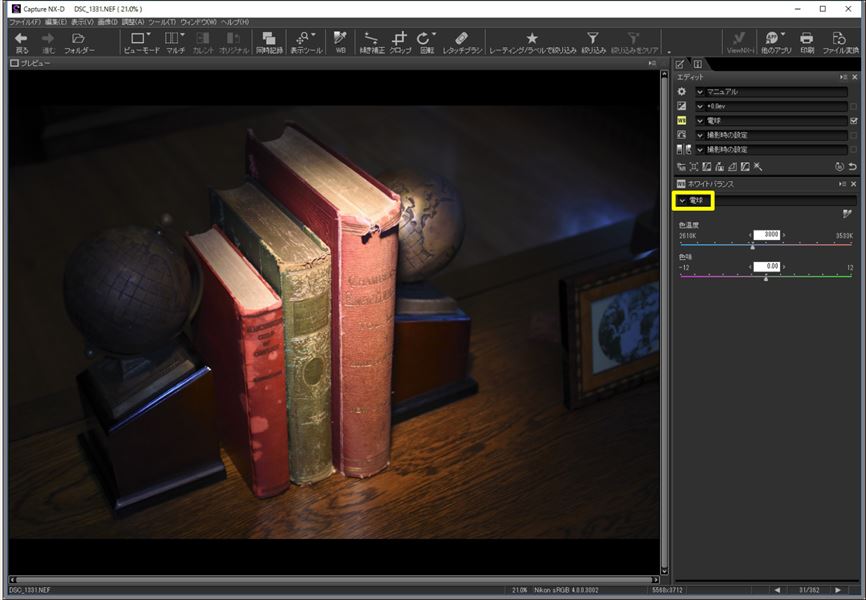Click the tint (色味) value field
866x600 pixels.
pyautogui.click(x=767, y=267)
